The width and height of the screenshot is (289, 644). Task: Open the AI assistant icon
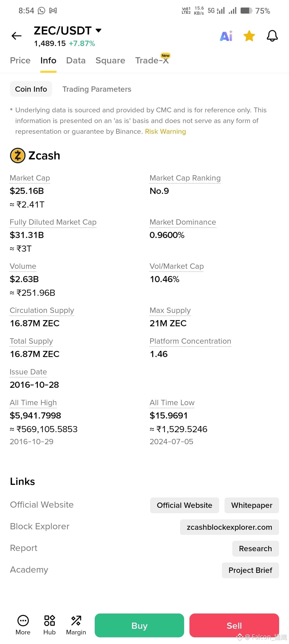pyautogui.click(x=226, y=36)
